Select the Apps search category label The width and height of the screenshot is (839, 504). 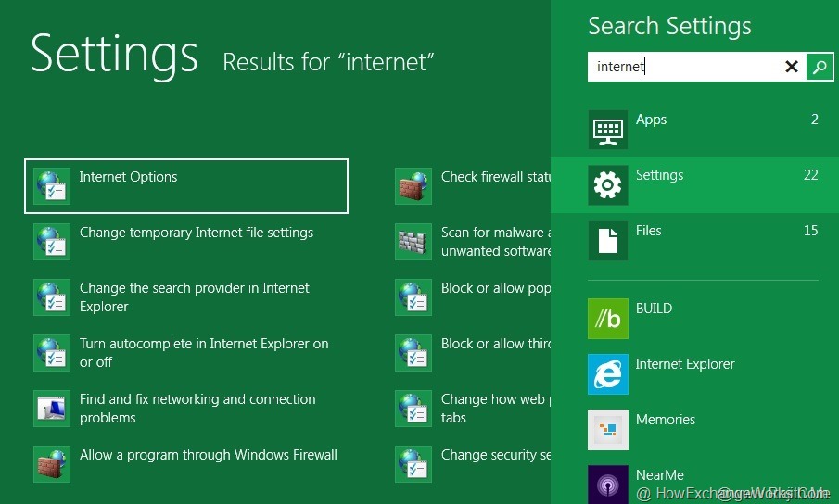coord(651,120)
